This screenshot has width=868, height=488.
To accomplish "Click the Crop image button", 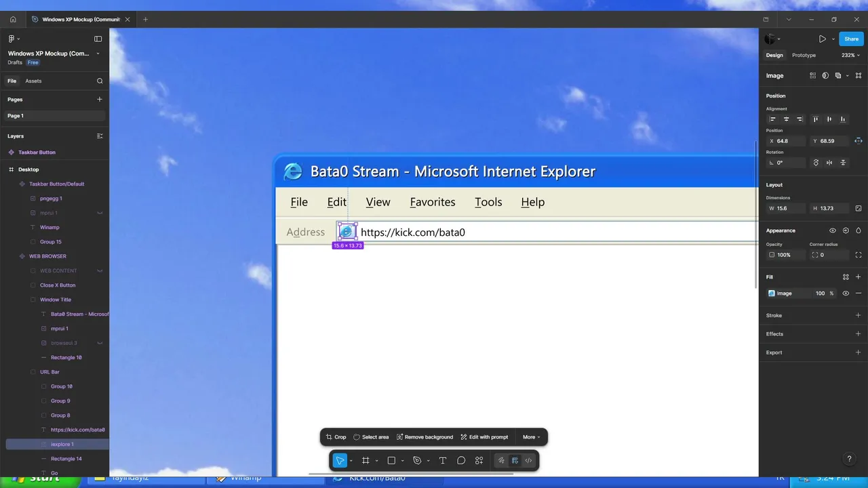I will 336,437.
